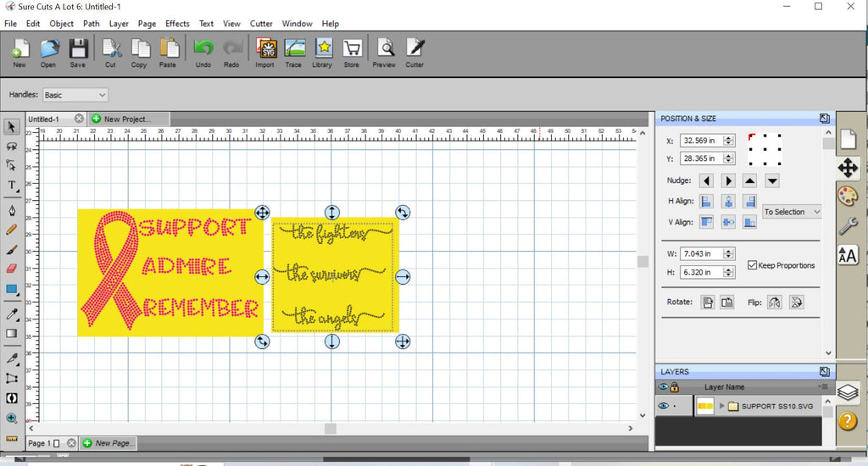
Task: Select the Text tool in left toolbar
Action: pyautogui.click(x=12, y=186)
